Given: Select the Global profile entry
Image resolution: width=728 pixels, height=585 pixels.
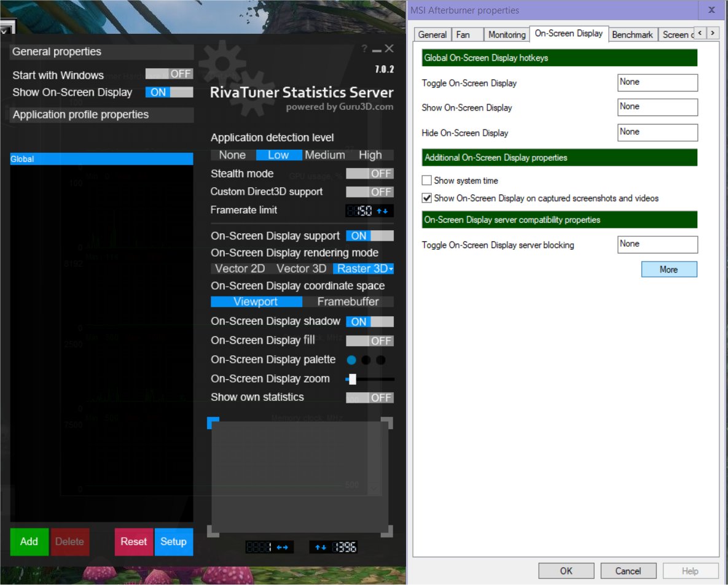Looking at the screenshot, I should (102, 158).
